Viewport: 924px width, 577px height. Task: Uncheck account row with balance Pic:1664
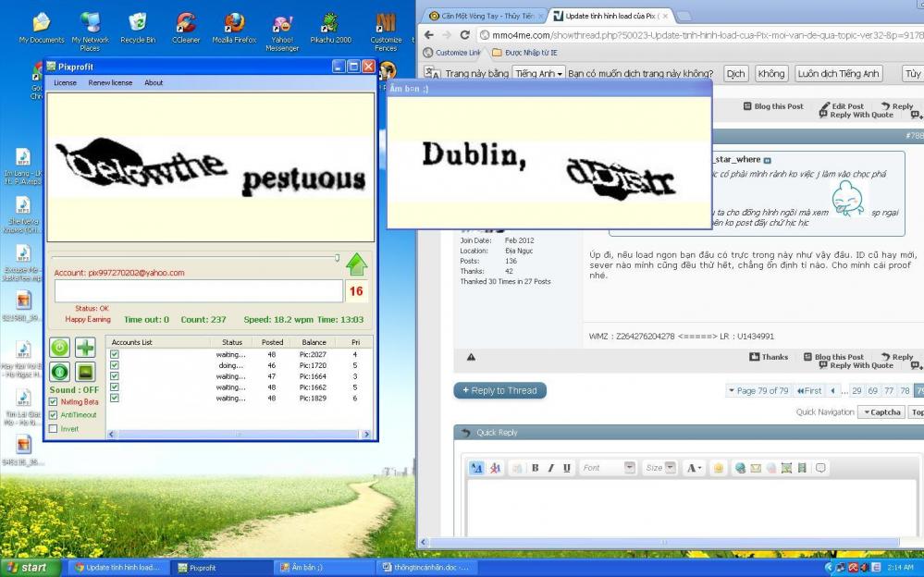(x=115, y=376)
